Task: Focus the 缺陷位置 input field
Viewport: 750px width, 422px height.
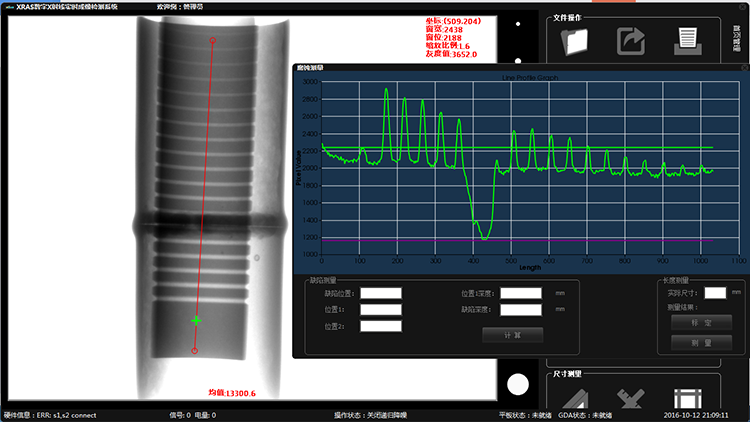Action: (381, 293)
